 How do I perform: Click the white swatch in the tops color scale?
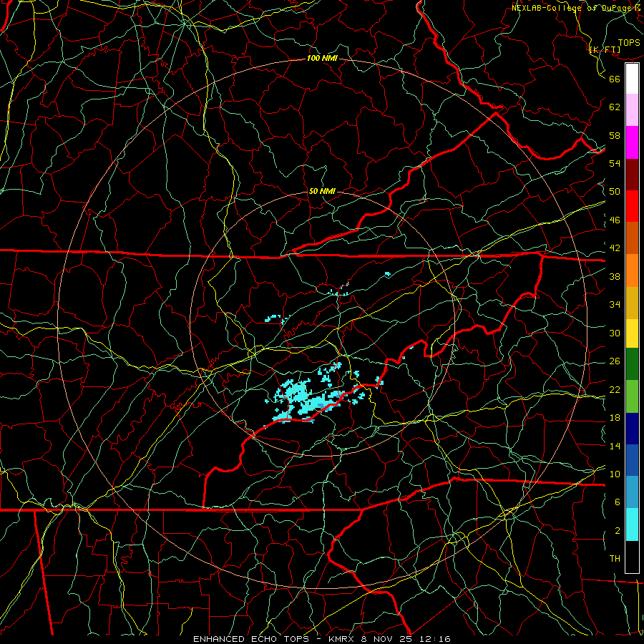(632, 79)
